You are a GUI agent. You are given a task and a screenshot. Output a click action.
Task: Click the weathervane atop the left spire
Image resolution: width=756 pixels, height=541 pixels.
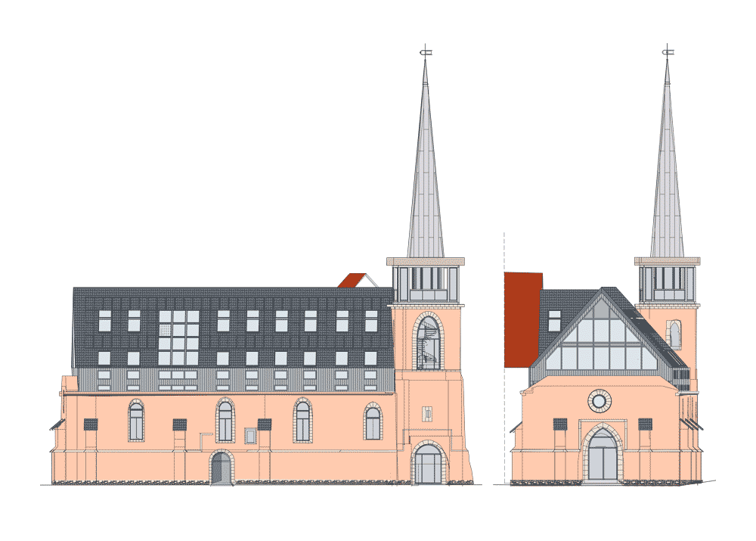click(425, 52)
